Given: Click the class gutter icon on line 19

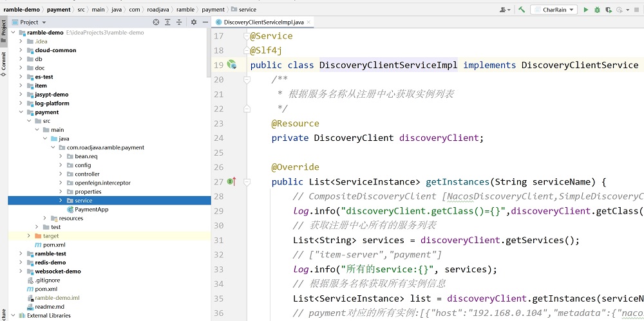Looking at the screenshot, I should tap(232, 64).
